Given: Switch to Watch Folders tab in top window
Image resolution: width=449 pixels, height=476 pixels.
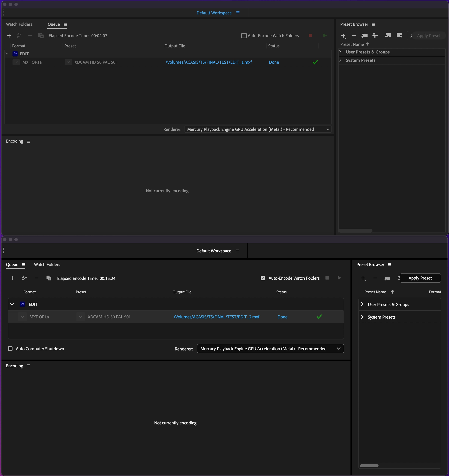Looking at the screenshot, I should [19, 24].
